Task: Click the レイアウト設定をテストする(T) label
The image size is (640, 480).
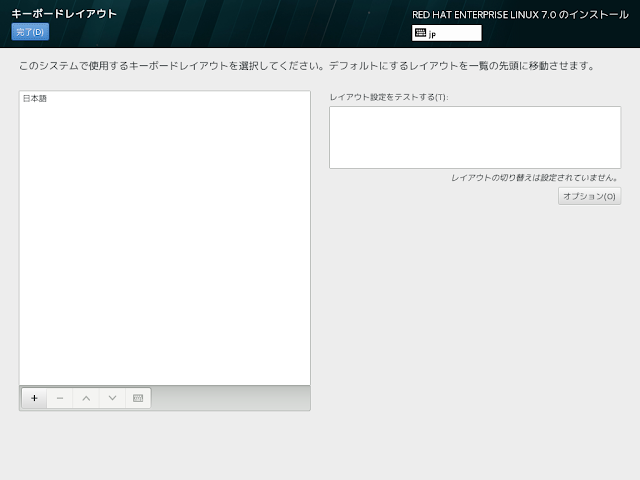Action: [x=389, y=97]
